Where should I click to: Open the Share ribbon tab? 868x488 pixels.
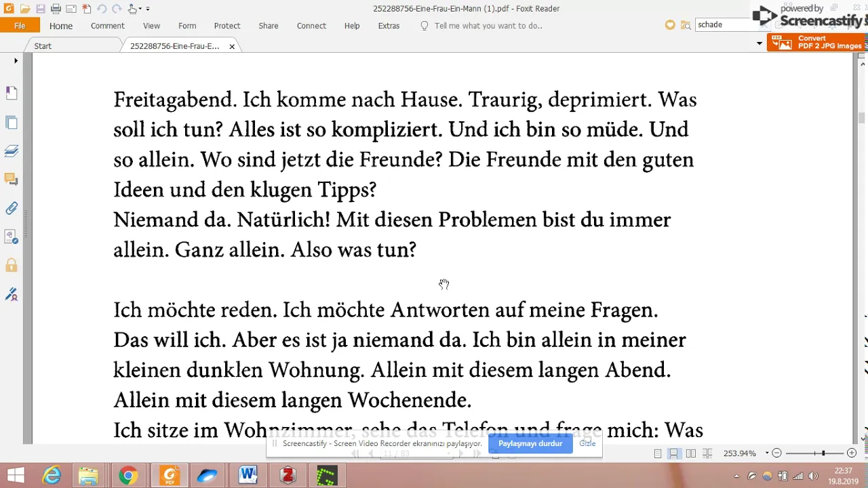tap(269, 26)
